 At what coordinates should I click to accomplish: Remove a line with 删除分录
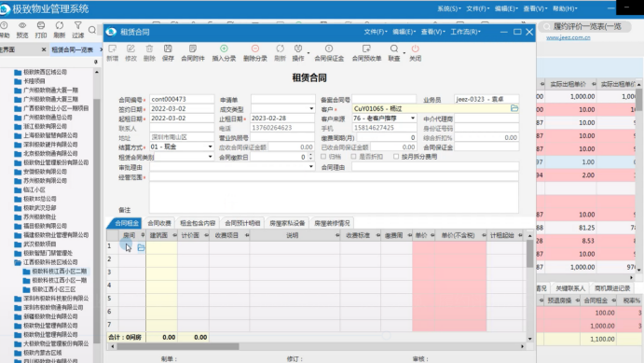[x=255, y=49]
